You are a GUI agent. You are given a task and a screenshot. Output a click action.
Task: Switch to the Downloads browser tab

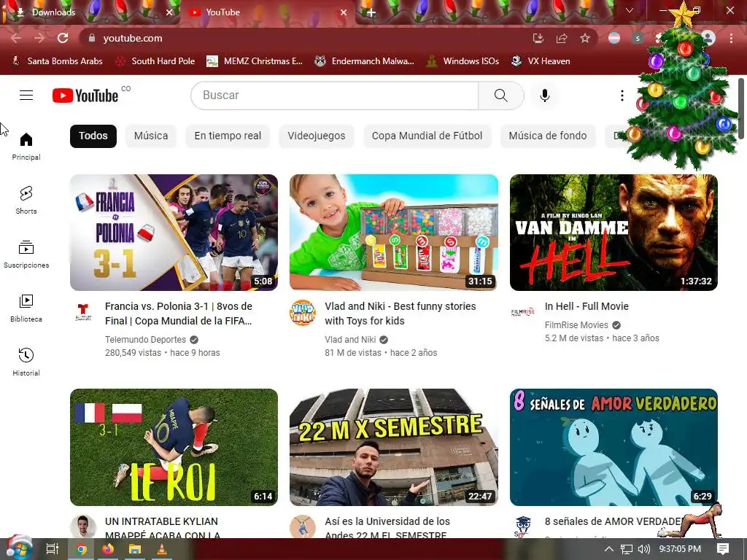[90, 12]
